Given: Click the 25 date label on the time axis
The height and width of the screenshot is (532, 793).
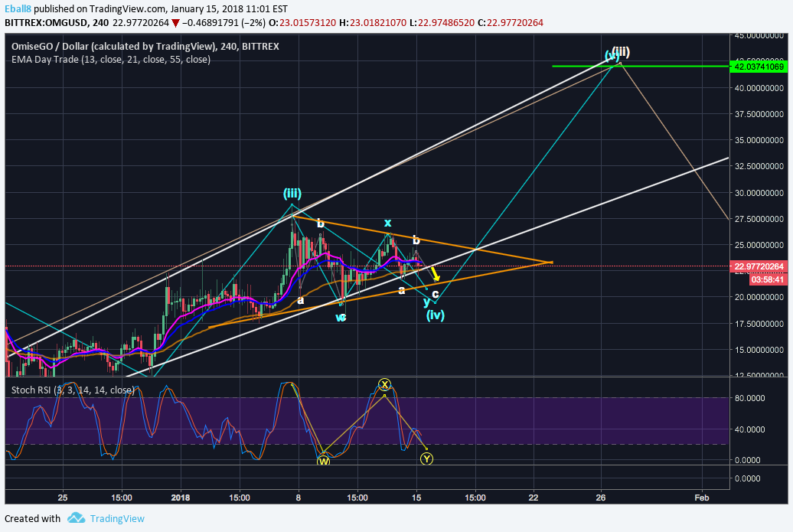Looking at the screenshot, I should (62, 498).
